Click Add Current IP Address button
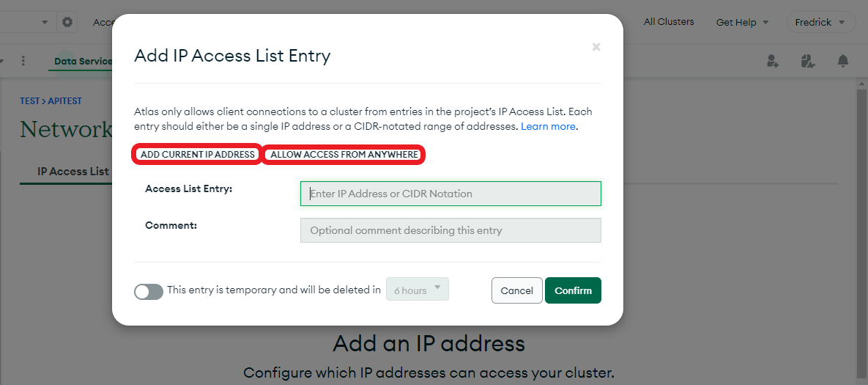Screen dimensions: 868x385 coord(198,155)
